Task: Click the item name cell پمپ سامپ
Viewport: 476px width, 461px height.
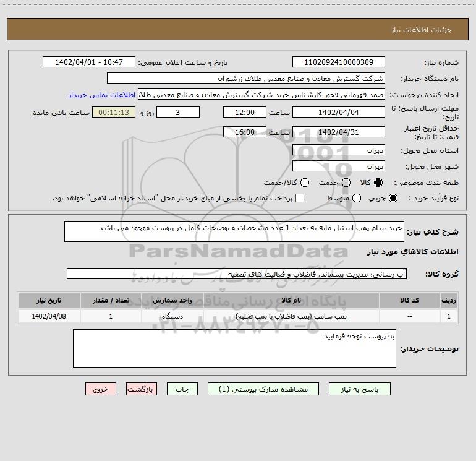Action: 291,316
